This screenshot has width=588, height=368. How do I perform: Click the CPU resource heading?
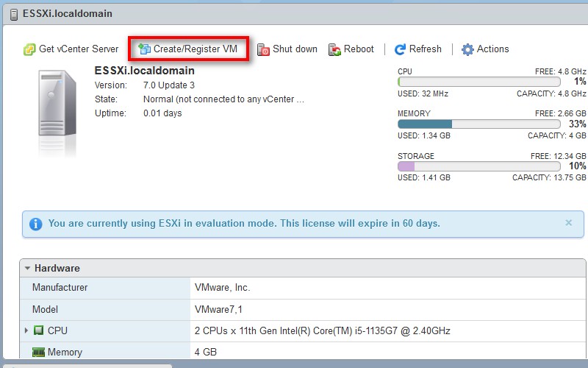(x=405, y=71)
